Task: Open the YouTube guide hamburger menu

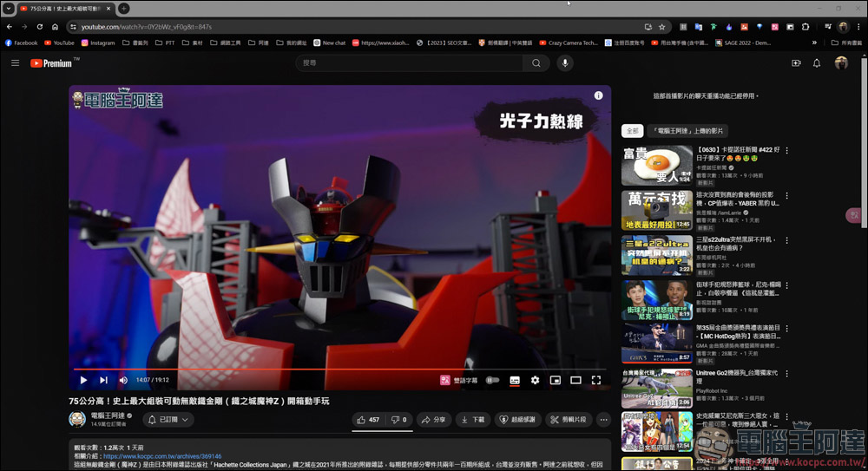Action: click(15, 63)
